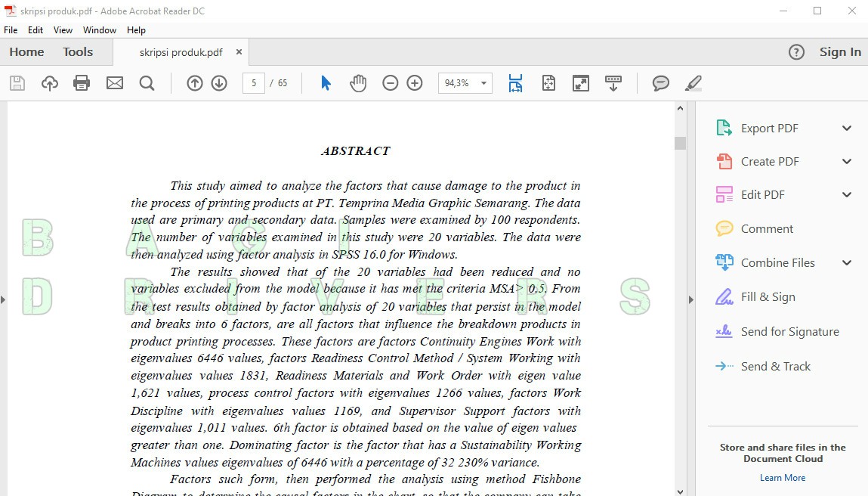
Task: Send file by email envelope icon
Action: [x=115, y=83]
